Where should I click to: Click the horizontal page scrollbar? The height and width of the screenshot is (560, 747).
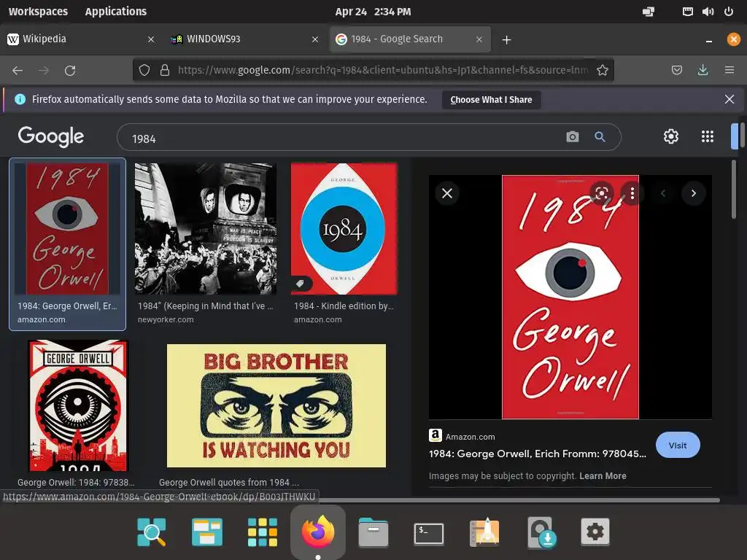click(519, 500)
